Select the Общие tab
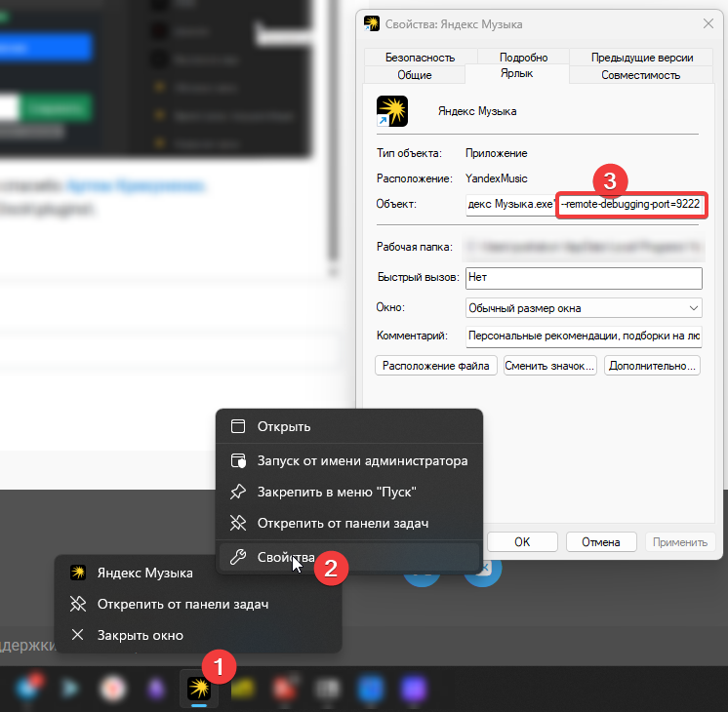This screenshot has height=712, width=728. coord(414,75)
